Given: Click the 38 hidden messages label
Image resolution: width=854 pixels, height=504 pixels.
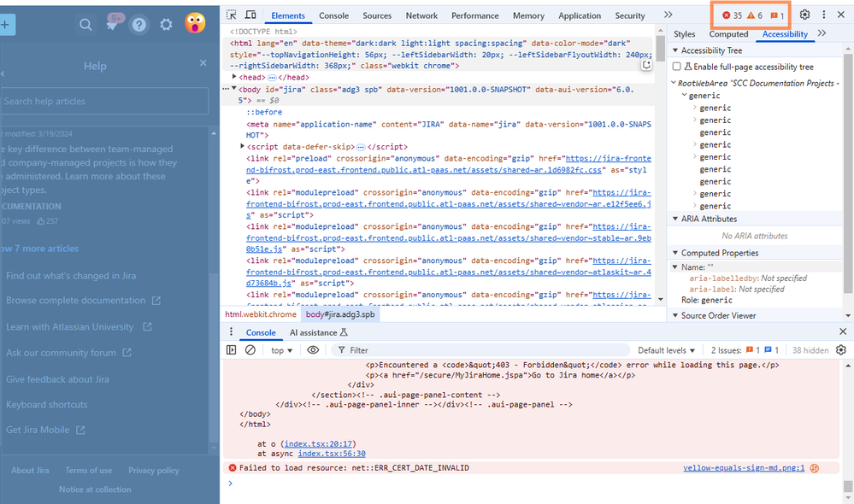Looking at the screenshot, I should point(810,350).
